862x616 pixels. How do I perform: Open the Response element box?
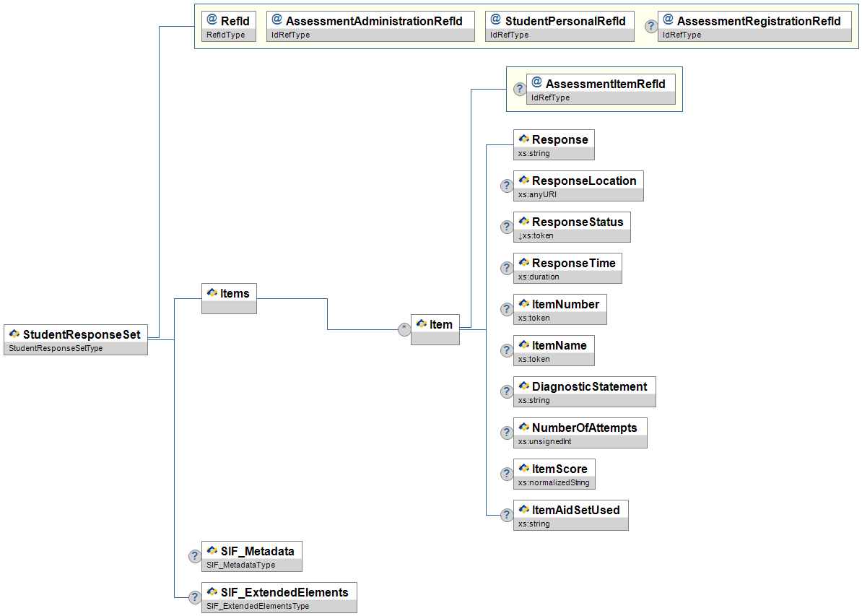pos(554,144)
